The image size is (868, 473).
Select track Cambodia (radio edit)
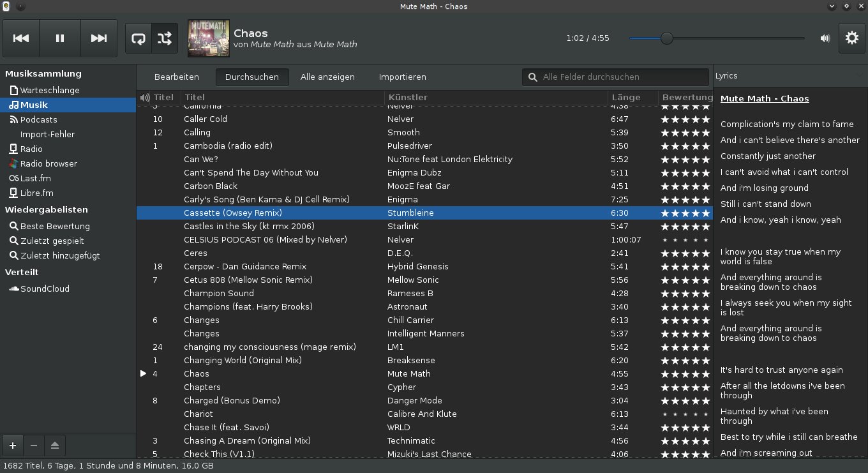[x=424, y=146]
